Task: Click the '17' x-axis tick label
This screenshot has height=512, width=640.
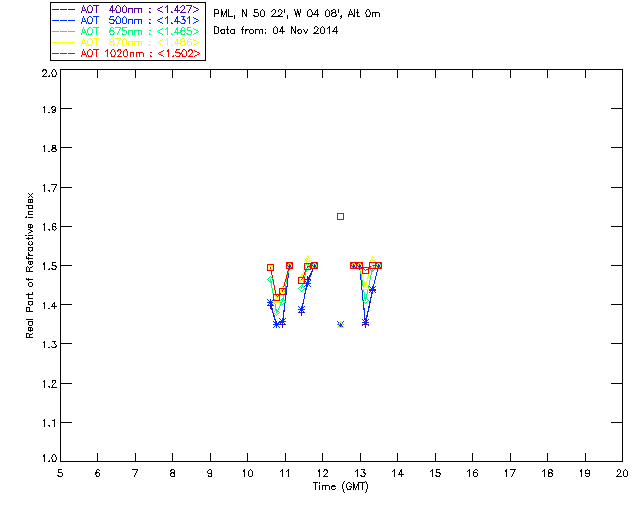Action: click(510, 474)
